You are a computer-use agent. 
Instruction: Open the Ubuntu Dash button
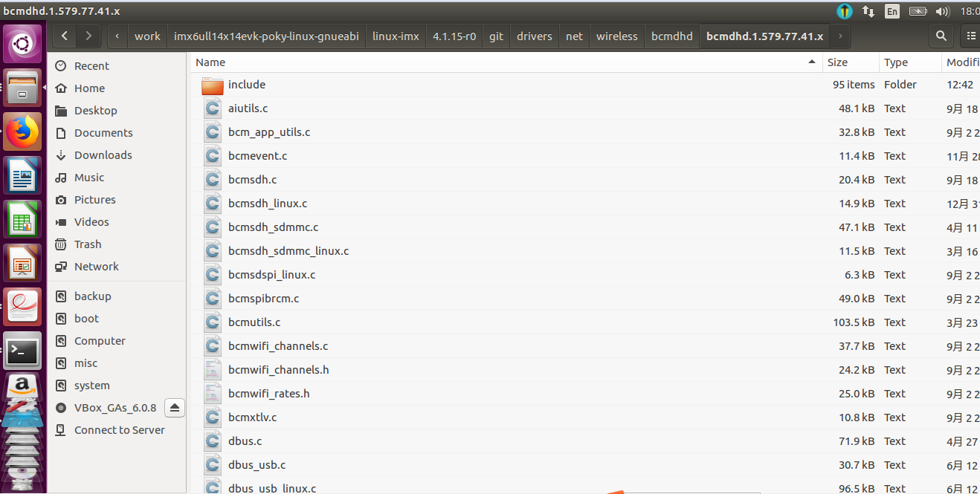click(x=22, y=45)
